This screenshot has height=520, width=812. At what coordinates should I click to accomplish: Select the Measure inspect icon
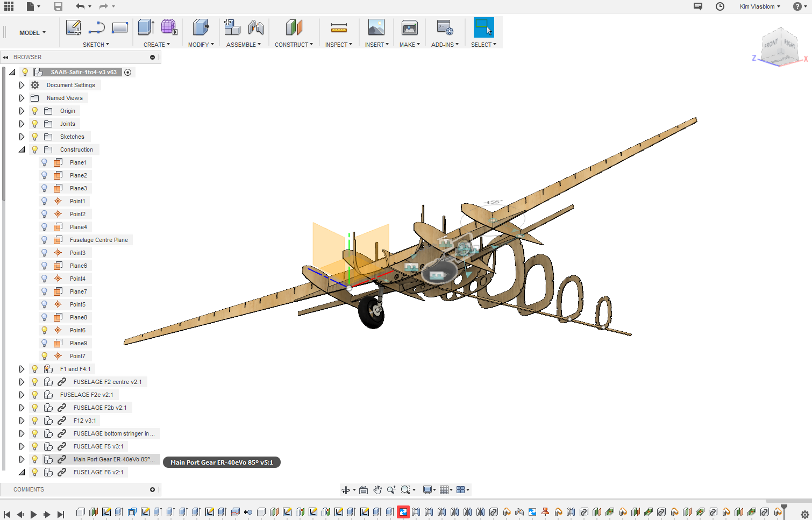pyautogui.click(x=339, y=27)
